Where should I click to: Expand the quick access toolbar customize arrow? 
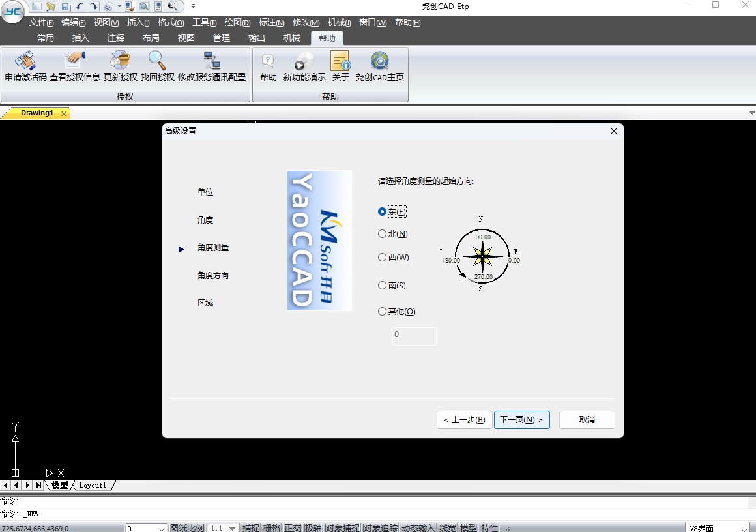pyautogui.click(x=193, y=7)
